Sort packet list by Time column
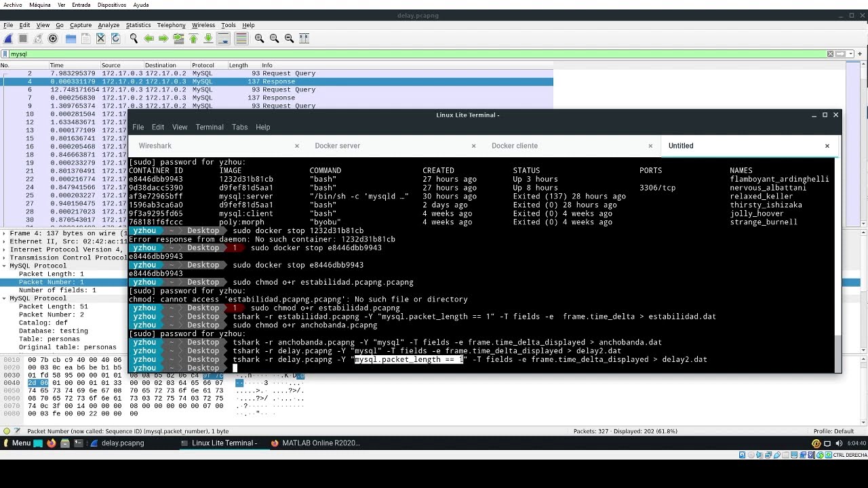The width and height of the screenshot is (868, 488). coord(74,66)
